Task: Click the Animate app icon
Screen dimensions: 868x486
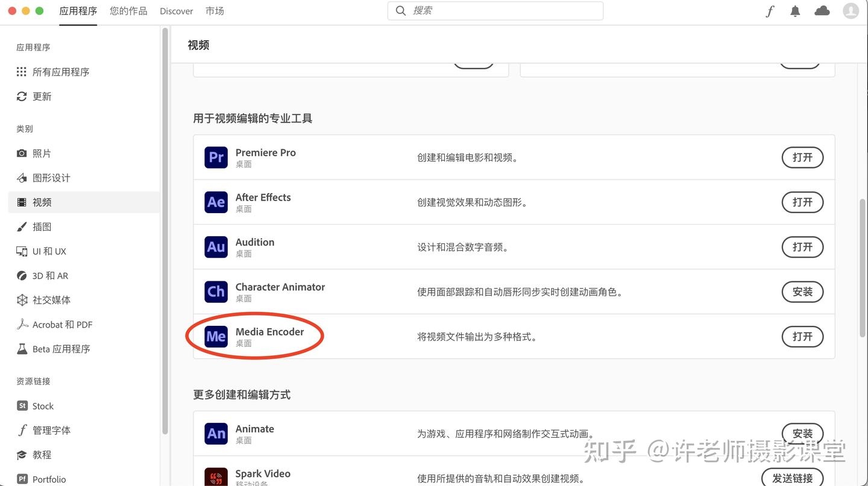Action: pyautogui.click(x=216, y=434)
